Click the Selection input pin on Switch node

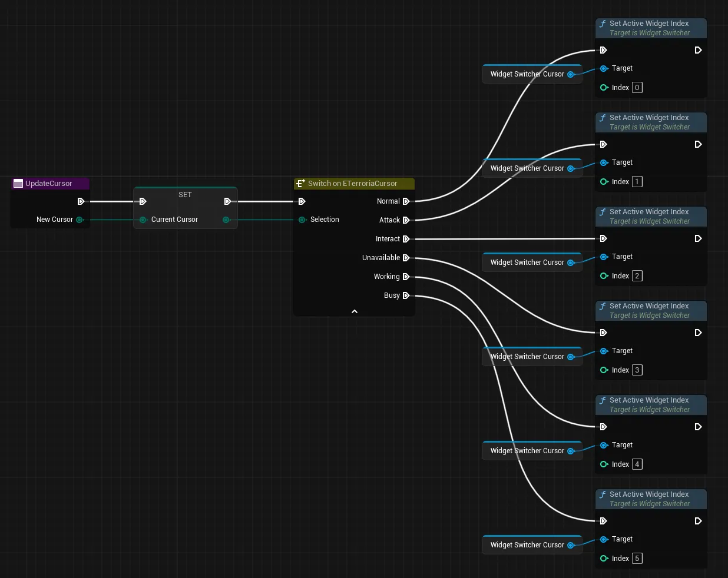[302, 220]
